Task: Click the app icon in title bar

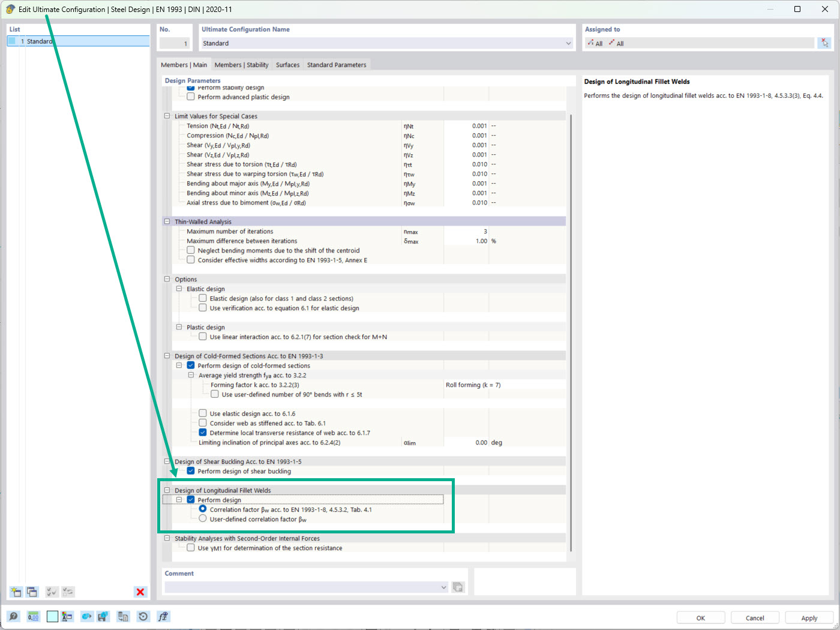Action: (10, 9)
